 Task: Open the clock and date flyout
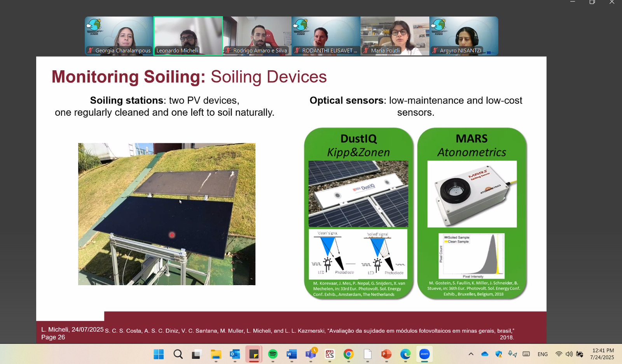pos(602,354)
